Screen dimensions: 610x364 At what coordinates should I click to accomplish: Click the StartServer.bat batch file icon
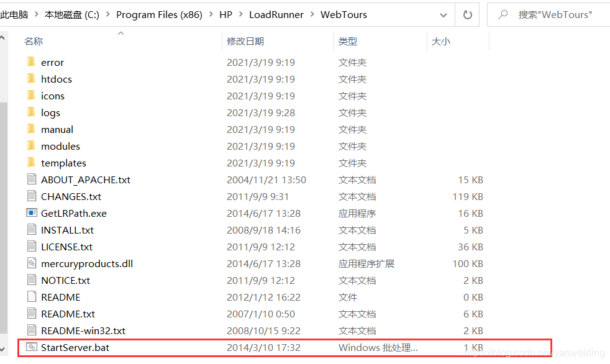click(x=32, y=347)
